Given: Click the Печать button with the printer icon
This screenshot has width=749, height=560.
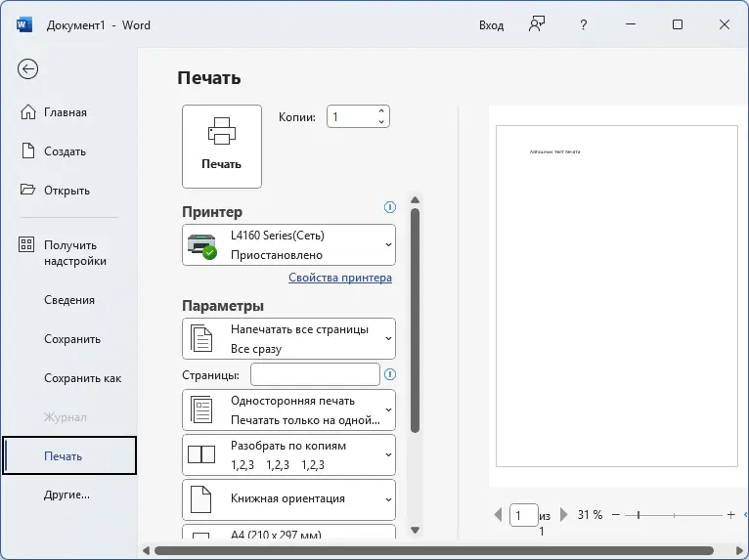Looking at the screenshot, I should pyautogui.click(x=222, y=147).
